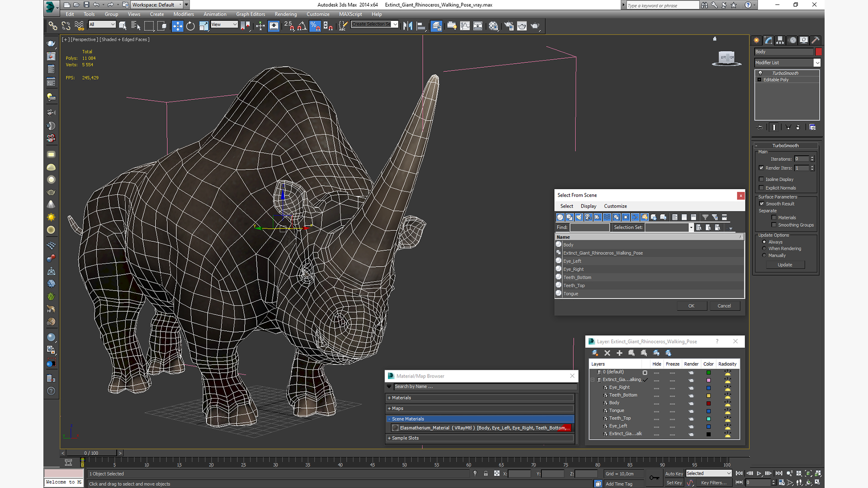Click pink color swatch of Extinct_Gia...alking layer
Image resolution: width=868 pixels, height=488 pixels.
708,380
